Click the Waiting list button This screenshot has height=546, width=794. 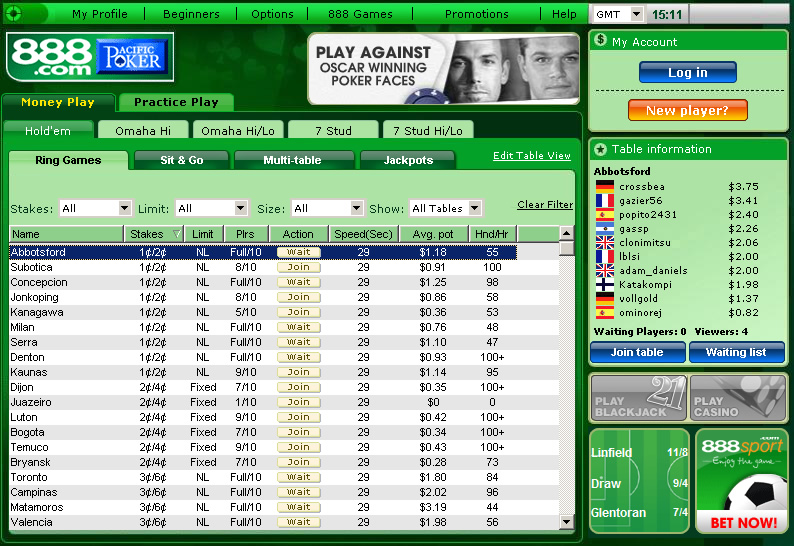click(737, 353)
